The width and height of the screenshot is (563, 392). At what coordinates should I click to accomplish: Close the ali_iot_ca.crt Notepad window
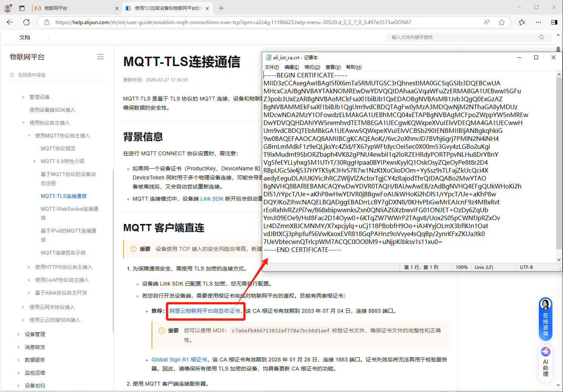click(554, 57)
